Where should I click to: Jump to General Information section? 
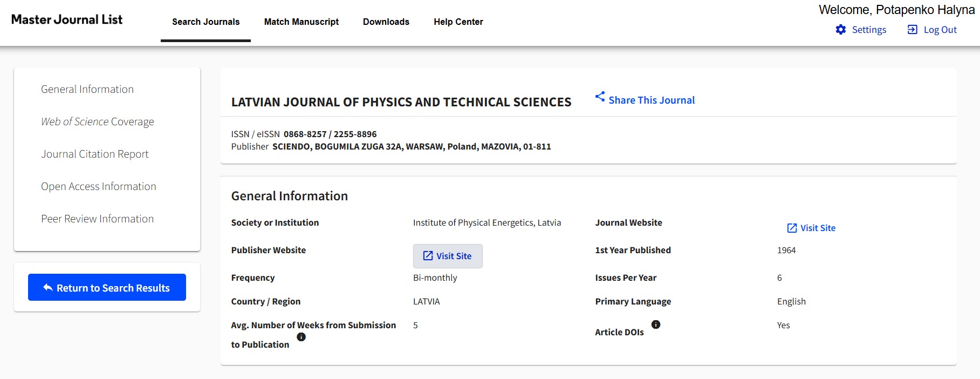87,90
